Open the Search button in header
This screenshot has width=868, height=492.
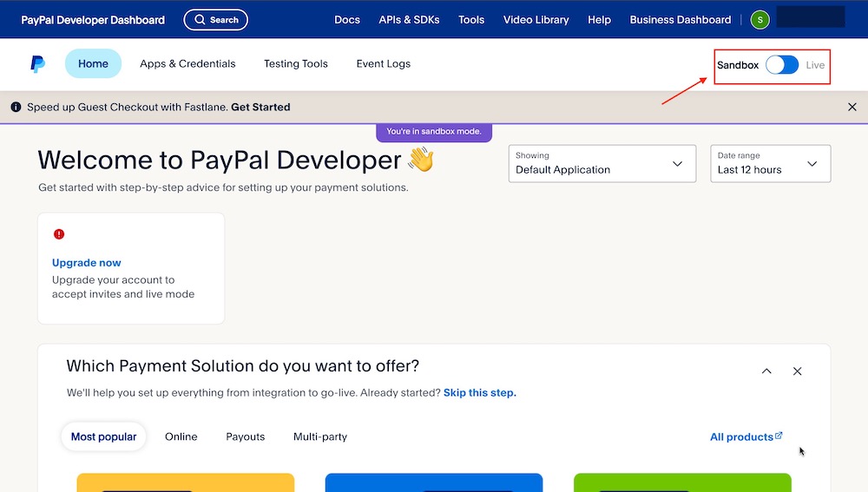[216, 20]
